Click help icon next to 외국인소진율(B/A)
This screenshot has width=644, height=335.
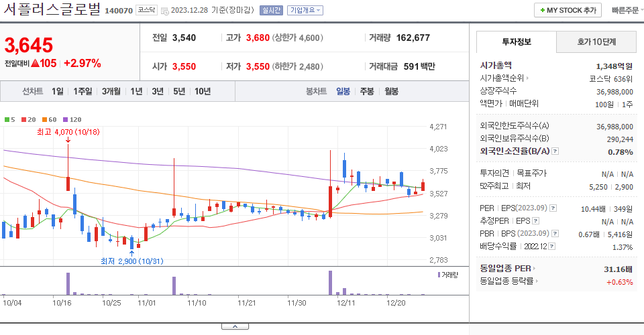[x=555, y=151]
